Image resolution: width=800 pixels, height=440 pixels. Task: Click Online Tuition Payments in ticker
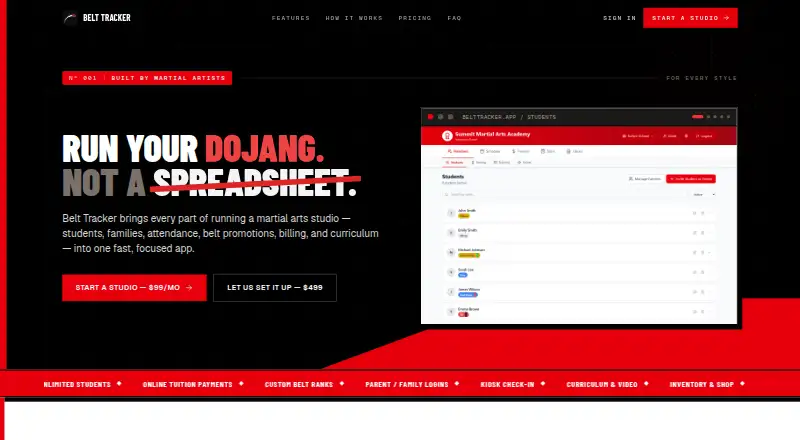pos(187,384)
